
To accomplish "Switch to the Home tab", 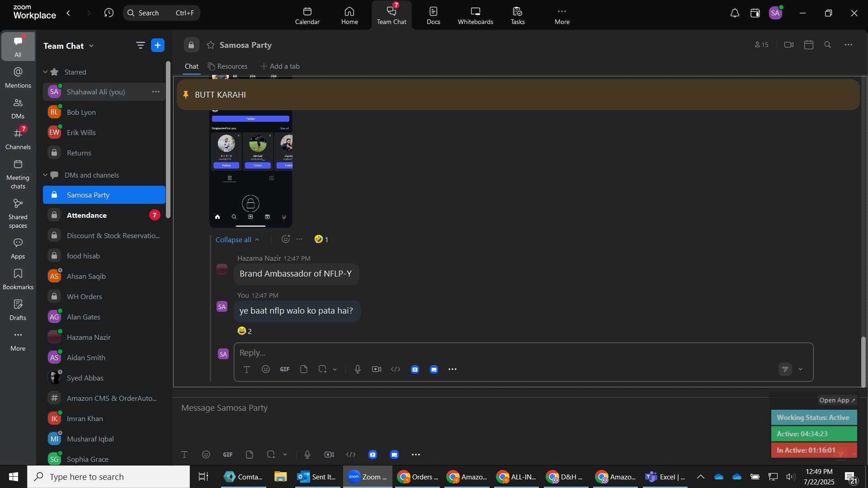I will click(x=349, y=15).
